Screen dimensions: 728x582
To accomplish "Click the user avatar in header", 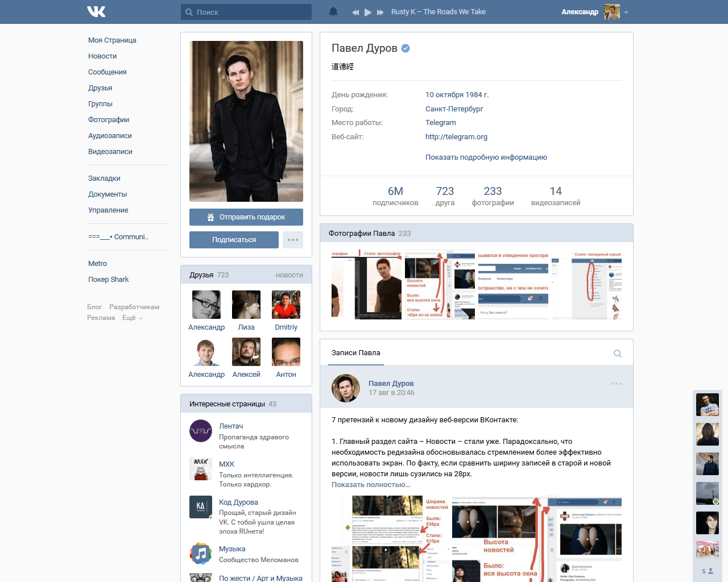I will 612,12.
